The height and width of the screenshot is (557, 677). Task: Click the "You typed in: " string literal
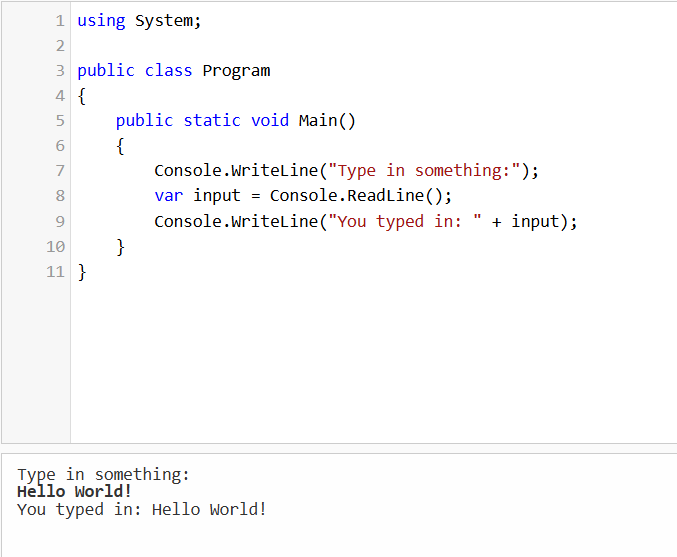tap(405, 221)
